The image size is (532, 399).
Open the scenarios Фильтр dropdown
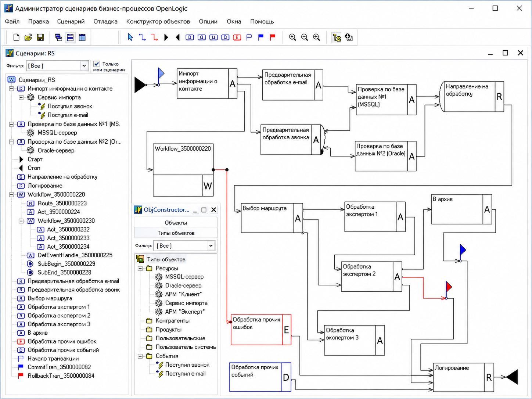pos(84,66)
